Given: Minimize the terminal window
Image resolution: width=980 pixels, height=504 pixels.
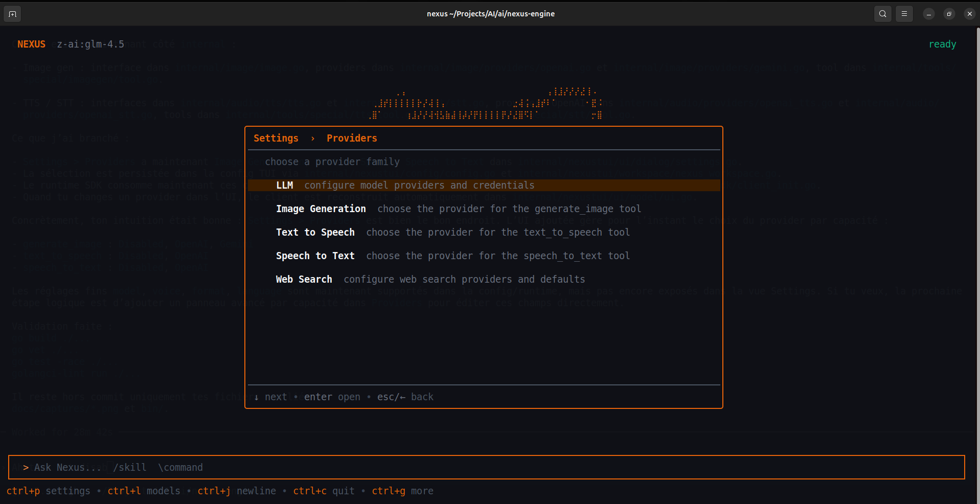Looking at the screenshot, I should point(929,14).
